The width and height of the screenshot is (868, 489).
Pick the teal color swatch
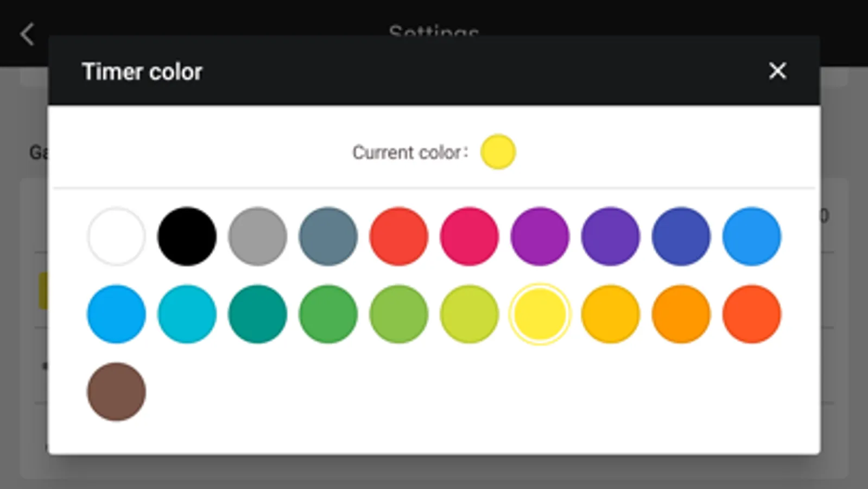[x=257, y=314]
